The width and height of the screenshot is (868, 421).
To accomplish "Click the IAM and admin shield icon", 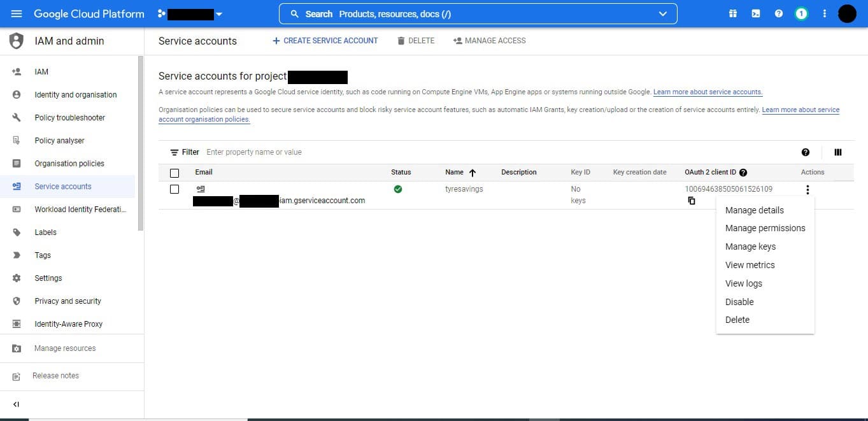I will pyautogui.click(x=17, y=41).
